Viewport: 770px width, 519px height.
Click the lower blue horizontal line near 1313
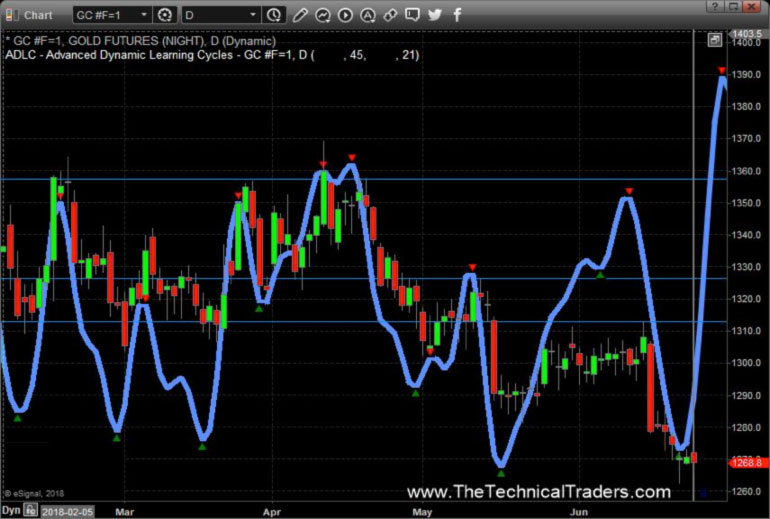pos(363,322)
